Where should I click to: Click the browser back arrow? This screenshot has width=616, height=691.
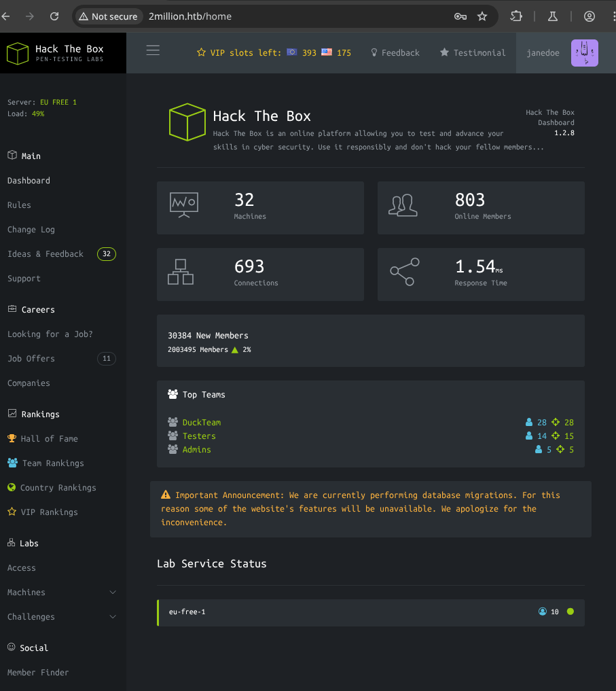coord(5,16)
